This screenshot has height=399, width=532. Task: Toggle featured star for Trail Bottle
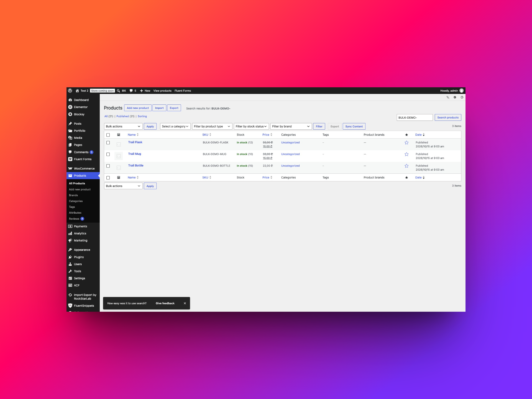pos(406,166)
